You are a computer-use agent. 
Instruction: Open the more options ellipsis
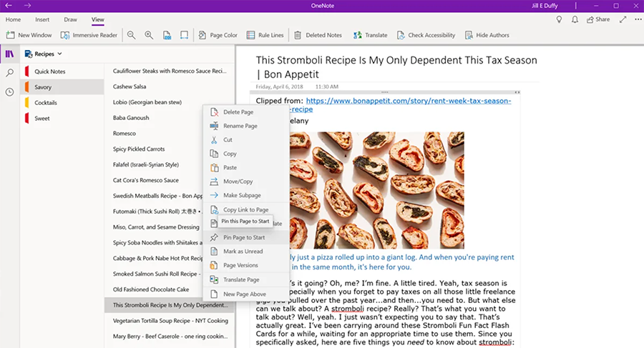tap(638, 19)
